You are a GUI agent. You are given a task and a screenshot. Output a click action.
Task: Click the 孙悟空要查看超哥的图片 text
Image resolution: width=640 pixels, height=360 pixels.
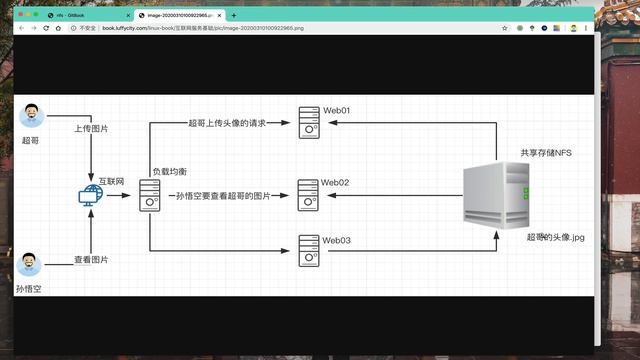[223, 196]
